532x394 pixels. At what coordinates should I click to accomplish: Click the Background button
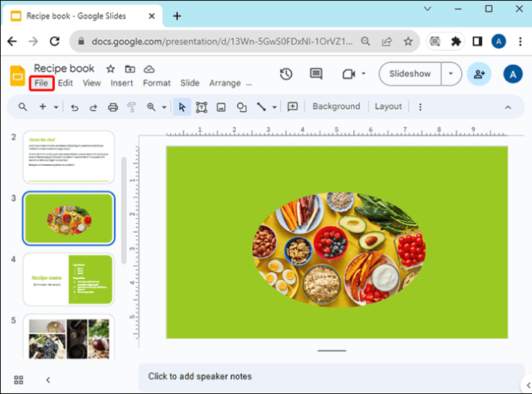[336, 106]
